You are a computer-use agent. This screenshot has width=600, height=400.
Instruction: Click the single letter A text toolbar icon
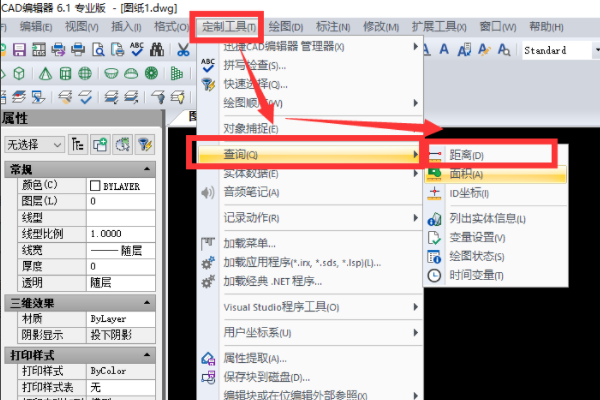pyautogui.click(x=444, y=49)
